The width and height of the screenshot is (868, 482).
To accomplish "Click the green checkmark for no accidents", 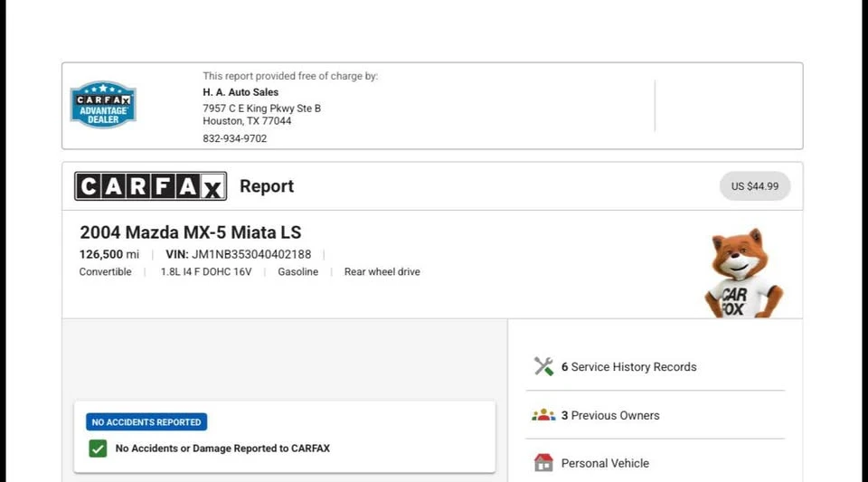I will click(x=98, y=449).
